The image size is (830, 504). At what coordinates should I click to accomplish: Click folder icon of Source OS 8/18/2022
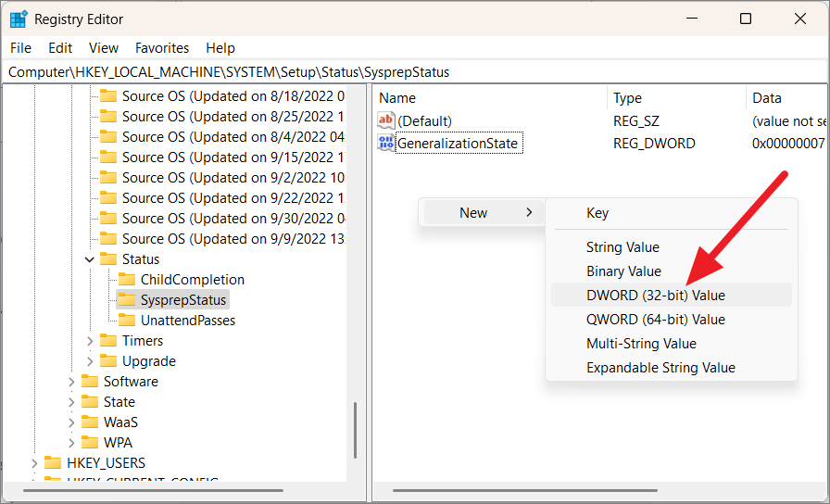108,95
